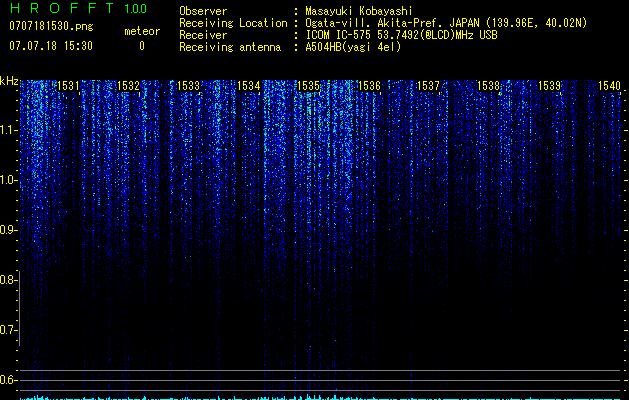Select the observer name Masayuki Kobayashi

359,11
